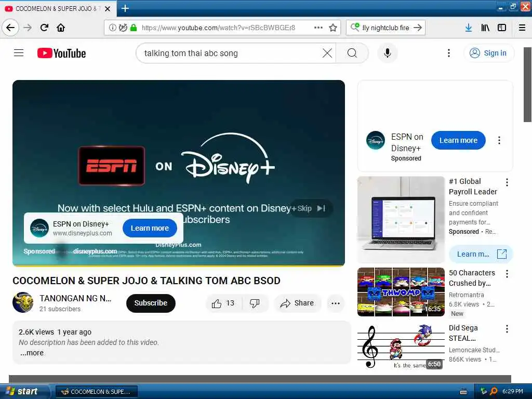The image size is (532, 399).
Task: Bookmark this page with the star icon
Action: (x=333, y=28)
